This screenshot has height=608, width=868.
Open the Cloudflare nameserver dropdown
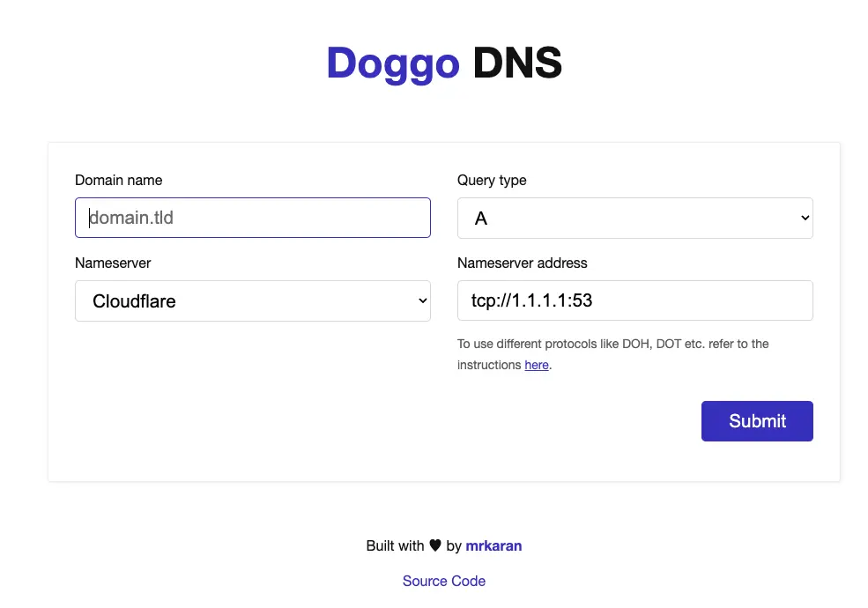(252, 300)
